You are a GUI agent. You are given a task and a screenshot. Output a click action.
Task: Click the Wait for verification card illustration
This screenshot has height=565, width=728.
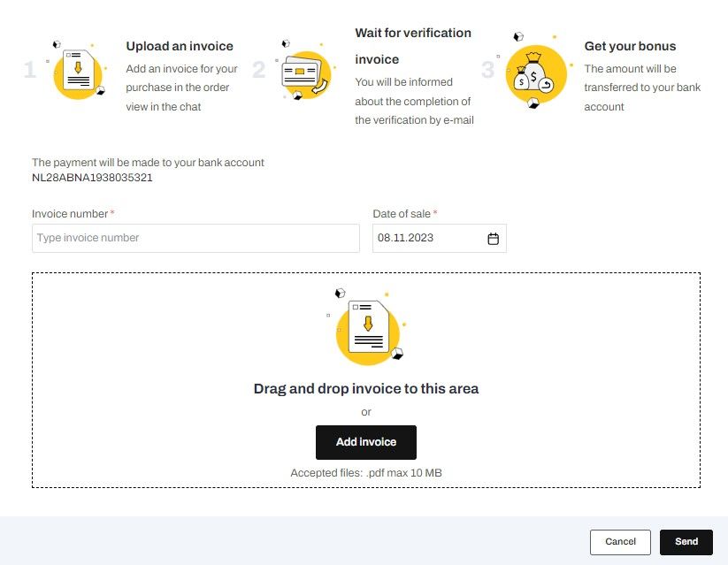tap(305, 70)
